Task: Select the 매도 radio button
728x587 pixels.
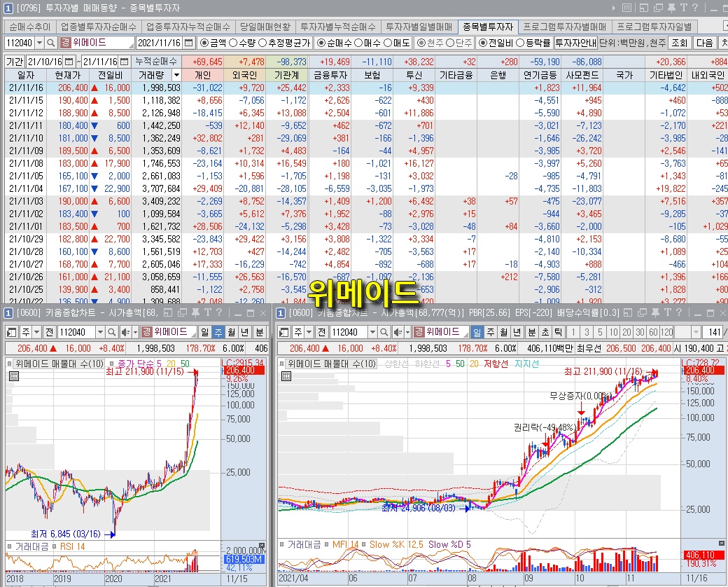Action: pyautogui.click(x=388, y=43)
